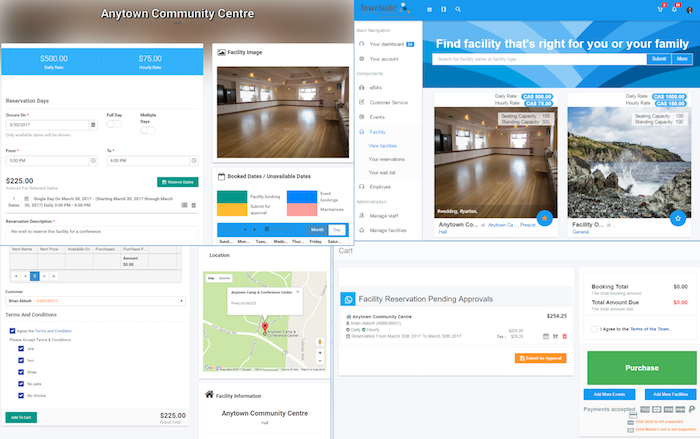Viewport: 700px width, 439px height.
Task: Open the Customer dropdown Brian Abbott
Action: point(95,301)
